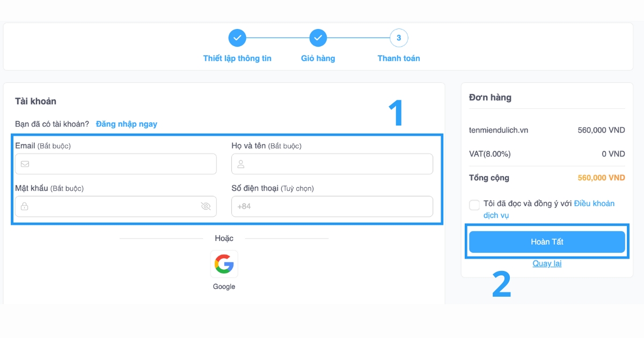Click the envelope icon in Email field
The width and height of the screenshot is (644, 338).
coord(25,164)
